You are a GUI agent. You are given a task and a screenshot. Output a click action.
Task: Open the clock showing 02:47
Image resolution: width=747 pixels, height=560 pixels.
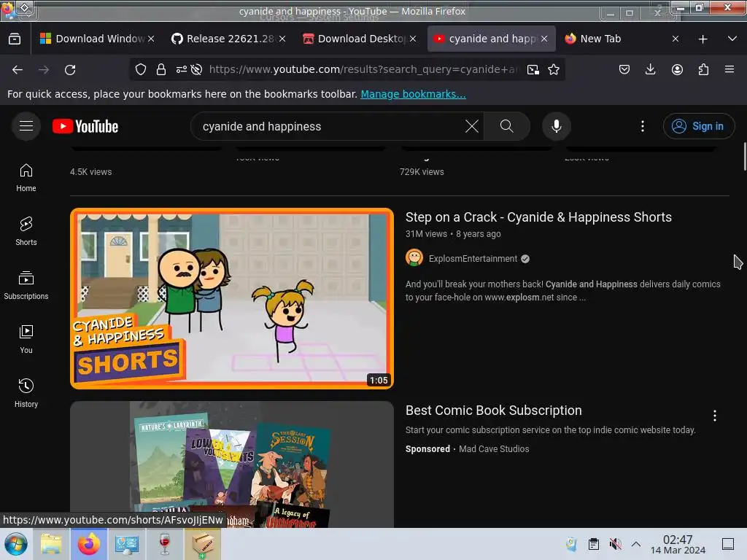[x=678, y=544]
